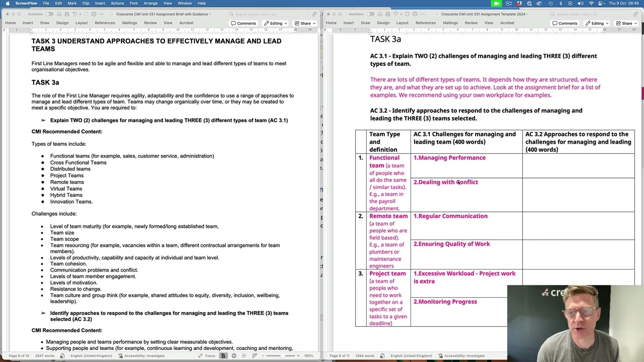The height and width of the screenshot is (362, 644).
Task: Open Actions menu in macOS menu bar
Action: pyautogui.click(x=117, y=3)
